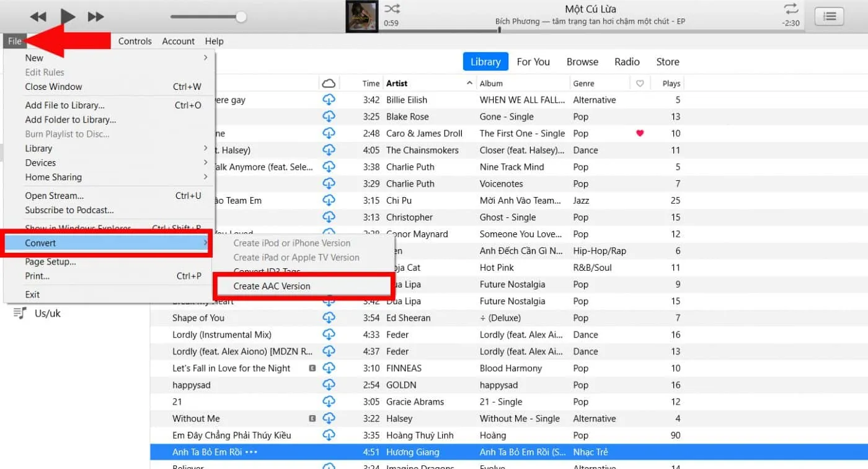Expand the Devices submenu
This screenshot has height=469, width=868.
[x=40, y=162]
